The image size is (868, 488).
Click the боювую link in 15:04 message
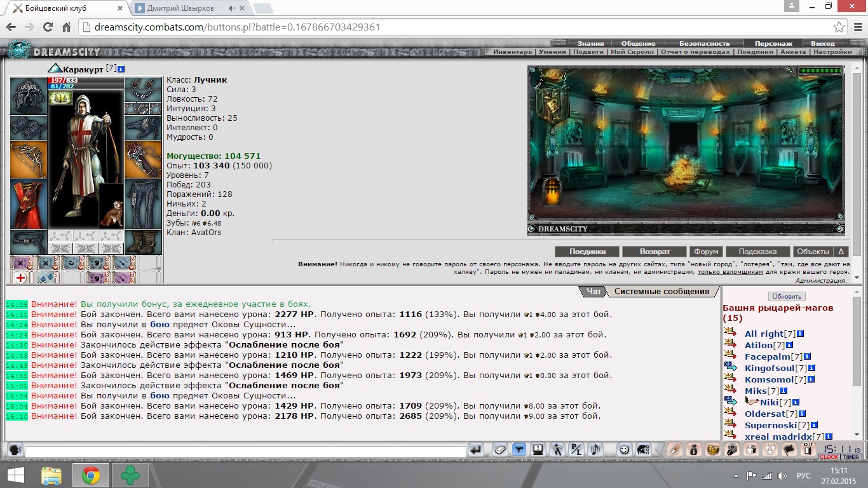tap(159, 395)
